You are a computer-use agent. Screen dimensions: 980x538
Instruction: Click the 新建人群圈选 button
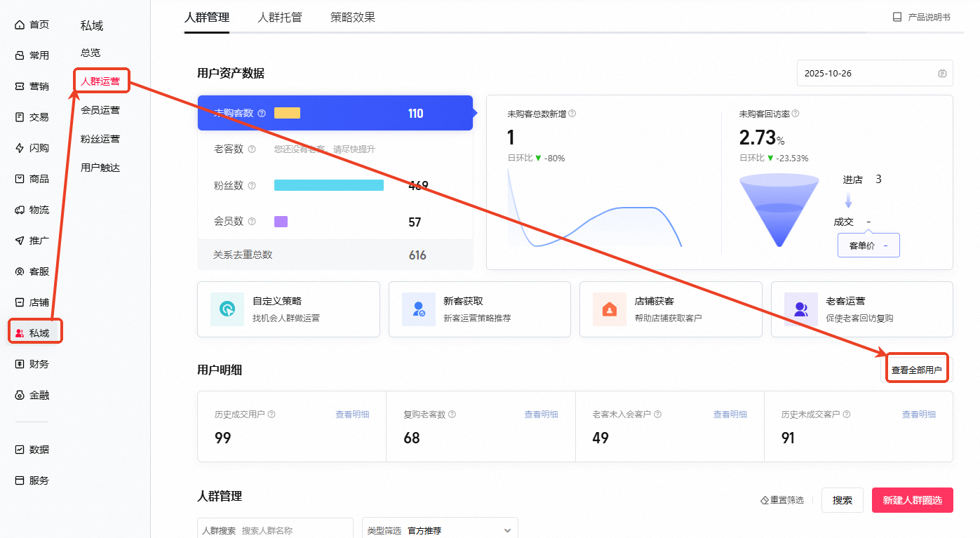click(913, 500)
